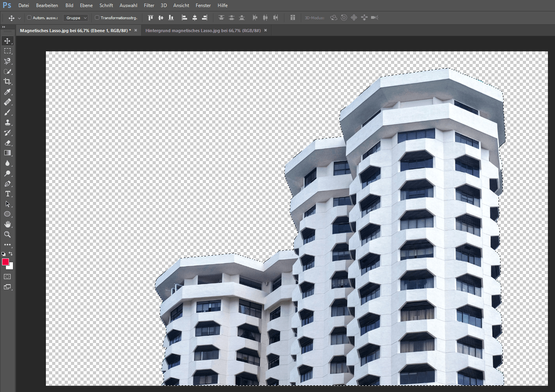555x392 pixels.
Task: Choose the Eyedropper tool
Action: [x=7, y=92]
